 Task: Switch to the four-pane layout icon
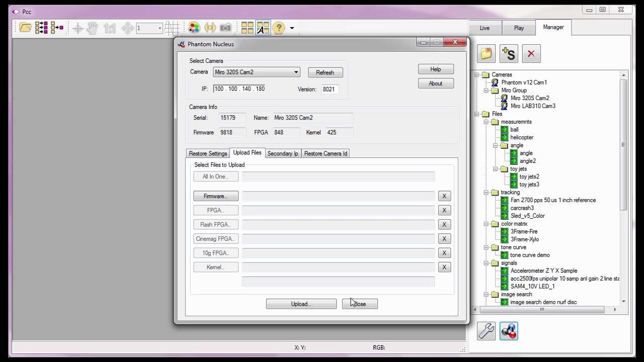[247, 28]
